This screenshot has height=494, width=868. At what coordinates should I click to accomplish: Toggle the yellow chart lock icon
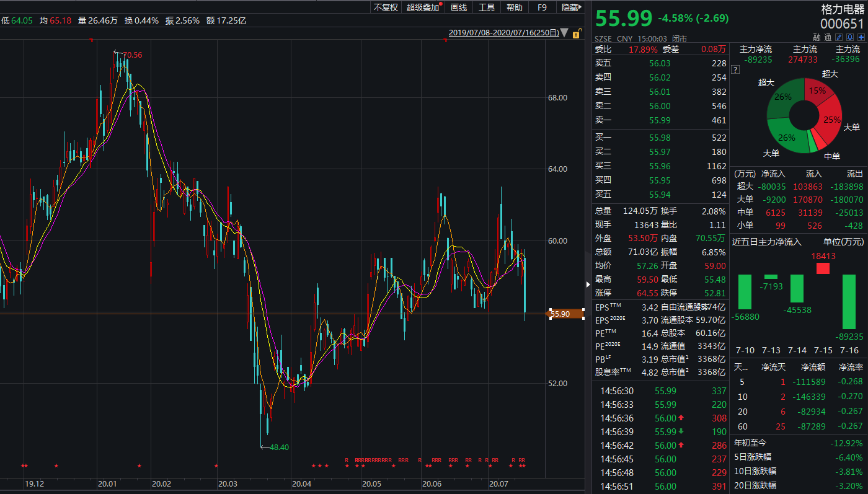578,33
